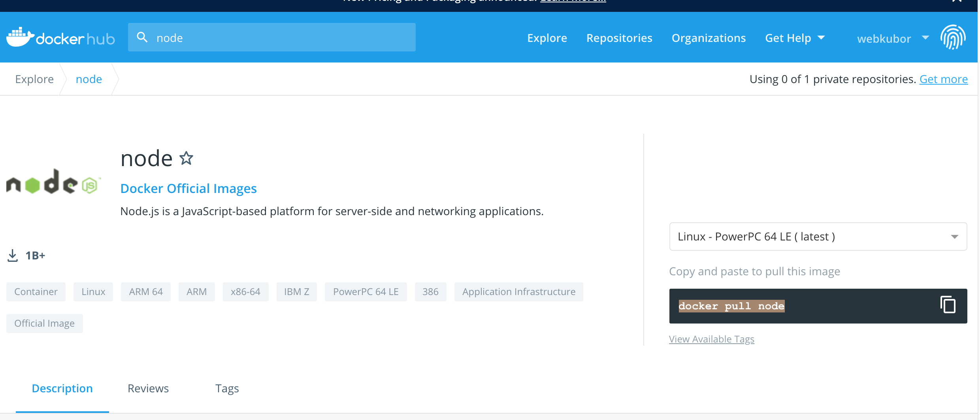Open the webkubor account dropdown
This screenshot has width=980, height=420.
coord(893,38)
